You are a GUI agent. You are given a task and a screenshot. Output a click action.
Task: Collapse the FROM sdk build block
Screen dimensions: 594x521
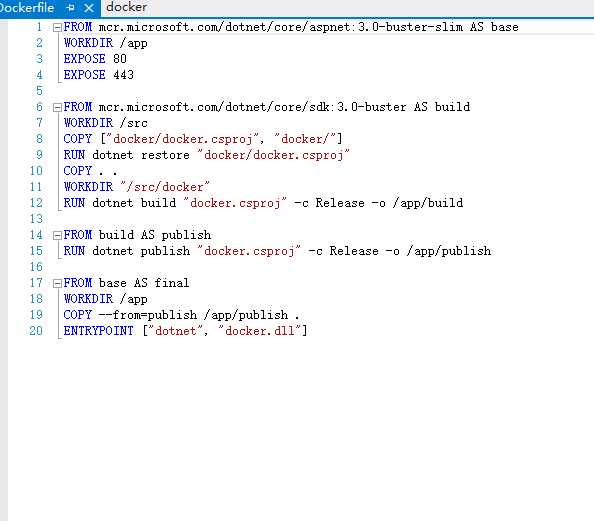click(57, 108)
